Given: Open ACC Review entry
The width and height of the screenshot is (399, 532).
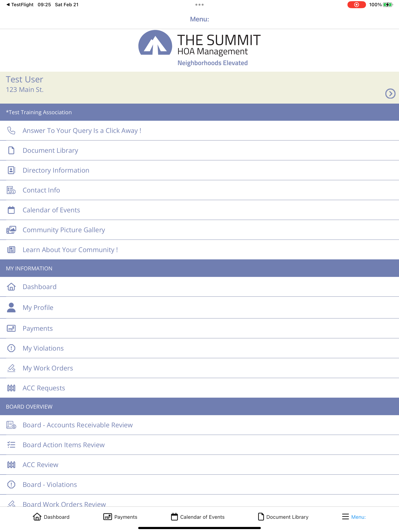Looking at the screenshot, I should coord(199,465).
